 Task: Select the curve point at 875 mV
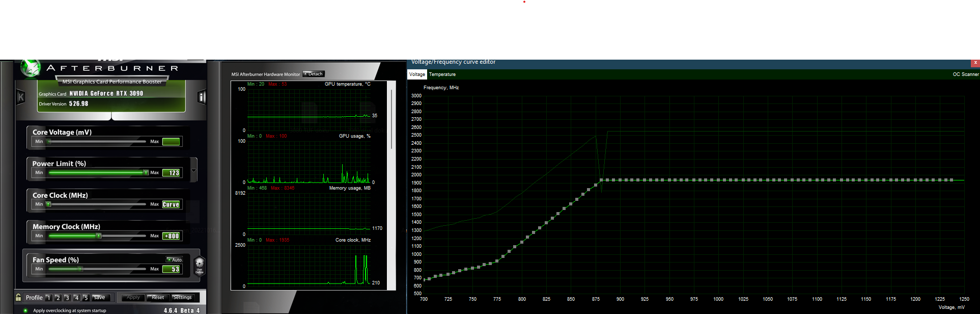tap(595, 185)
